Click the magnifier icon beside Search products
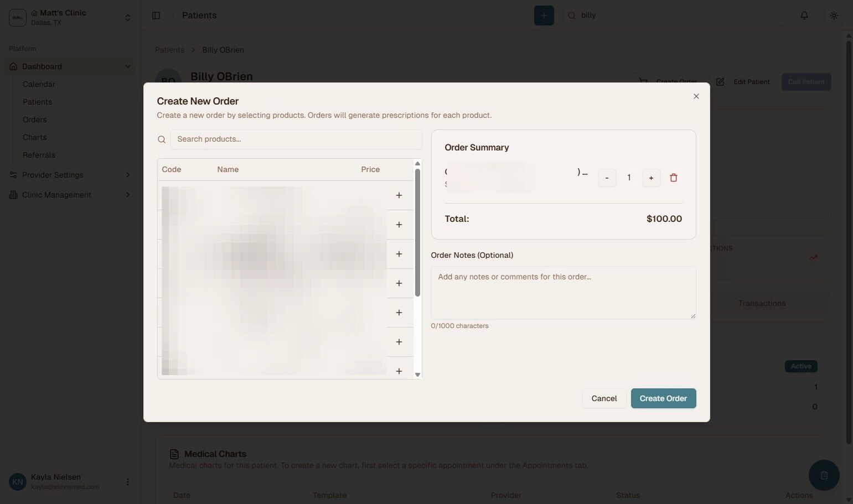 click(162, 139)
